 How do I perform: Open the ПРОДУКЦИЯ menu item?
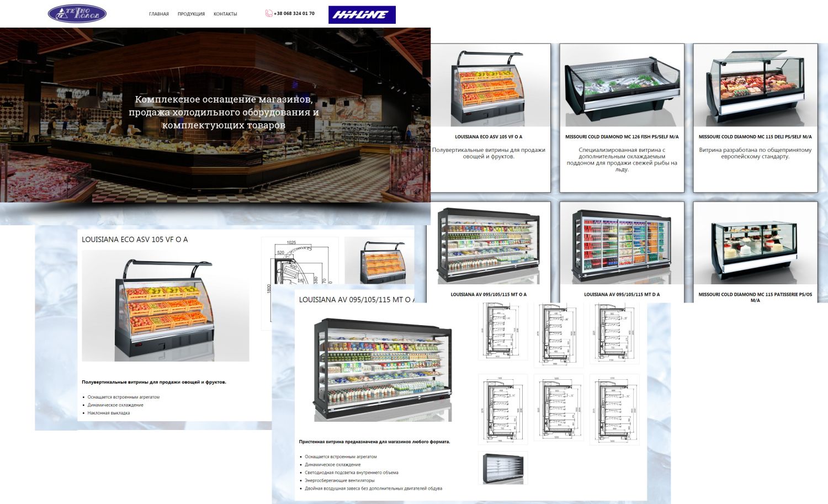[191, 14]
